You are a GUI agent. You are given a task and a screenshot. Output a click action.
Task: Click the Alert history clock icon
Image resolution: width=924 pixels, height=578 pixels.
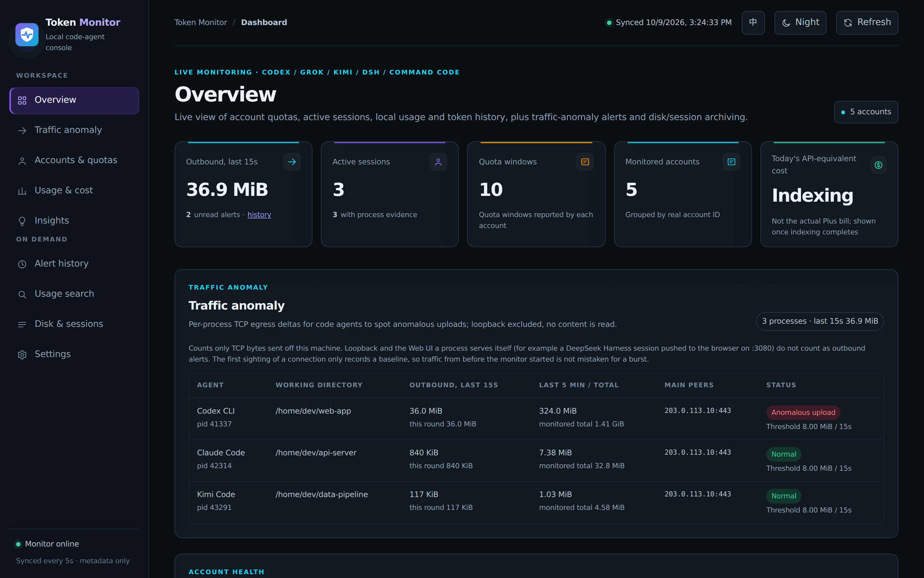pos(22,264)
